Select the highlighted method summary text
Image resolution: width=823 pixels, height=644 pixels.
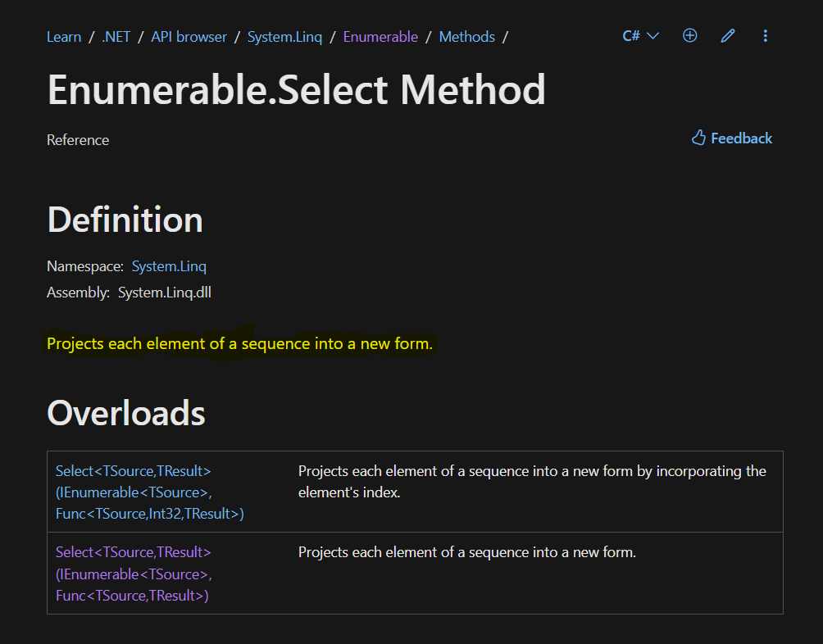coord(239,343)
